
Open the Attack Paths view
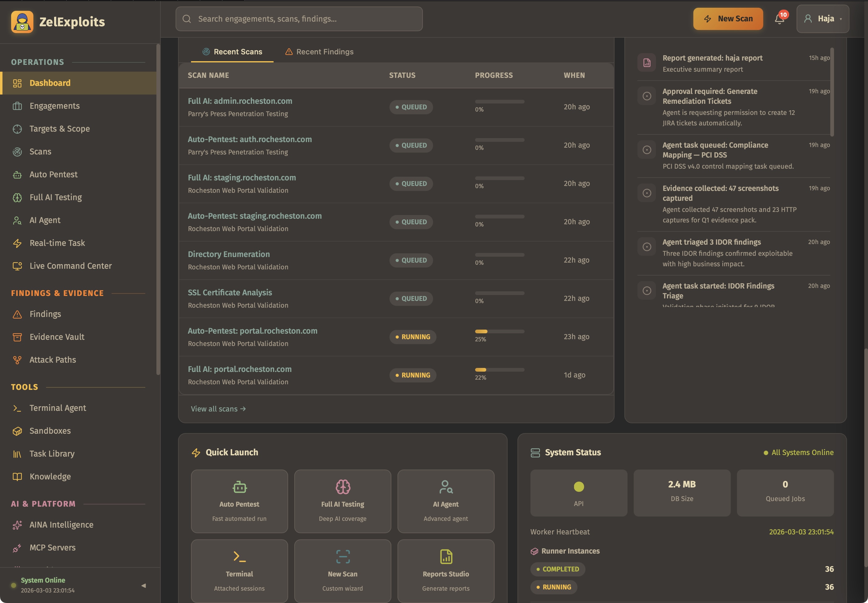click(52, 359)
